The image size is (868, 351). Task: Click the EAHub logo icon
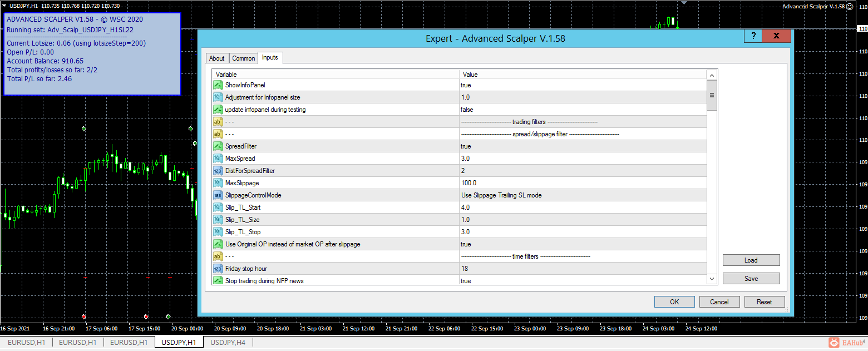pyautogui.click(x=834, y=343)
